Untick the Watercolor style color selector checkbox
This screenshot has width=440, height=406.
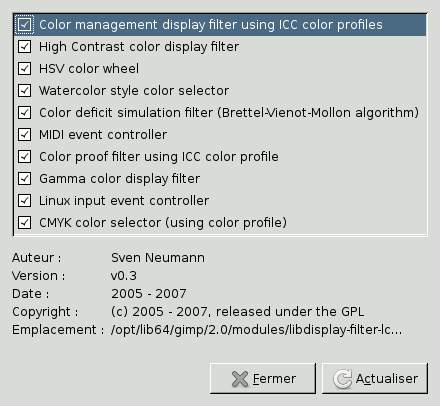pyautogui.click(x=24, y=91)
